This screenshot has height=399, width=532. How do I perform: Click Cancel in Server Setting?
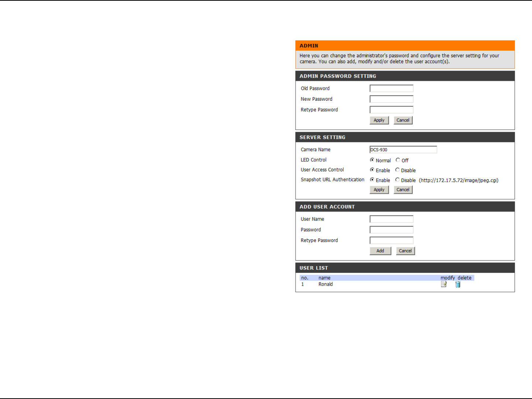[403, 190]
